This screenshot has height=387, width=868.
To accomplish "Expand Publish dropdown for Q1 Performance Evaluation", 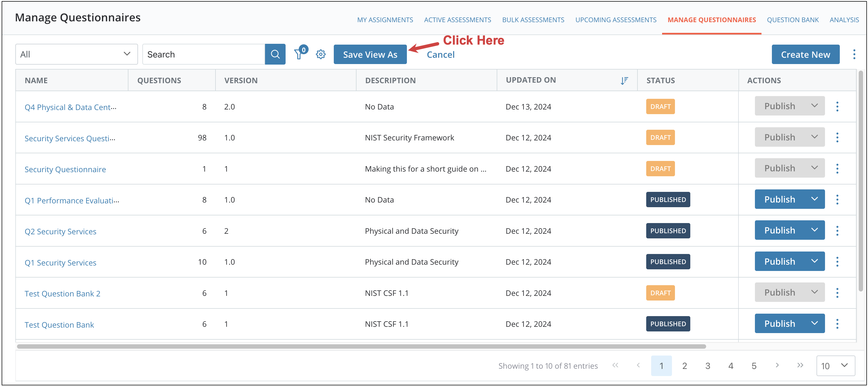I will tap(814, 199).
